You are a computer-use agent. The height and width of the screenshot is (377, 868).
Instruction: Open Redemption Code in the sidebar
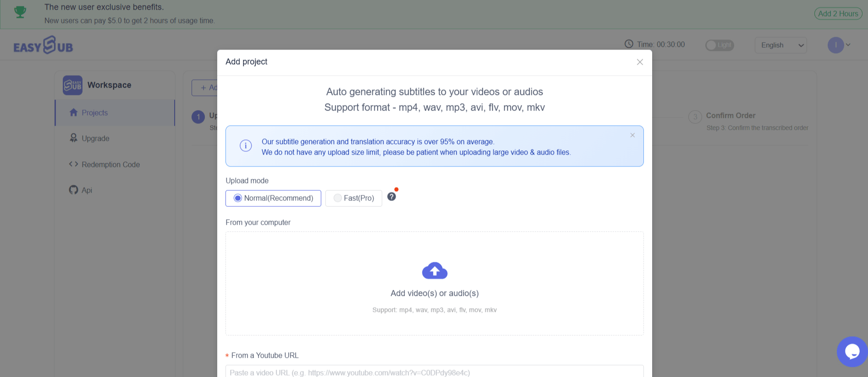click(x=115, y=164)
